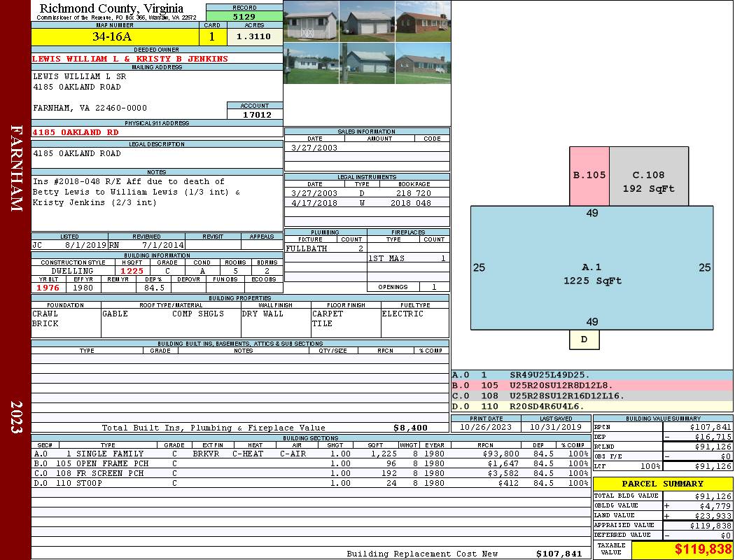735x560 pixels.
Task: Click the 1ST MAS fireplace type
Action: [386, 258]
